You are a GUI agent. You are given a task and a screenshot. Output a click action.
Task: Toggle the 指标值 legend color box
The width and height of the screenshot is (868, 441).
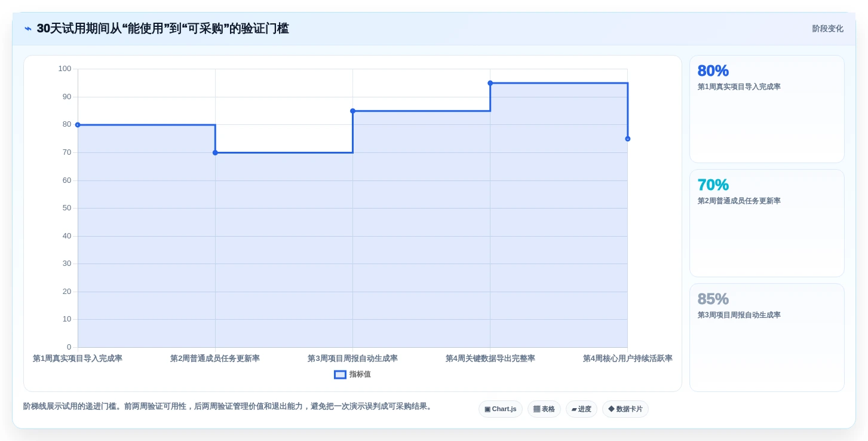click(x=340, y=375)
